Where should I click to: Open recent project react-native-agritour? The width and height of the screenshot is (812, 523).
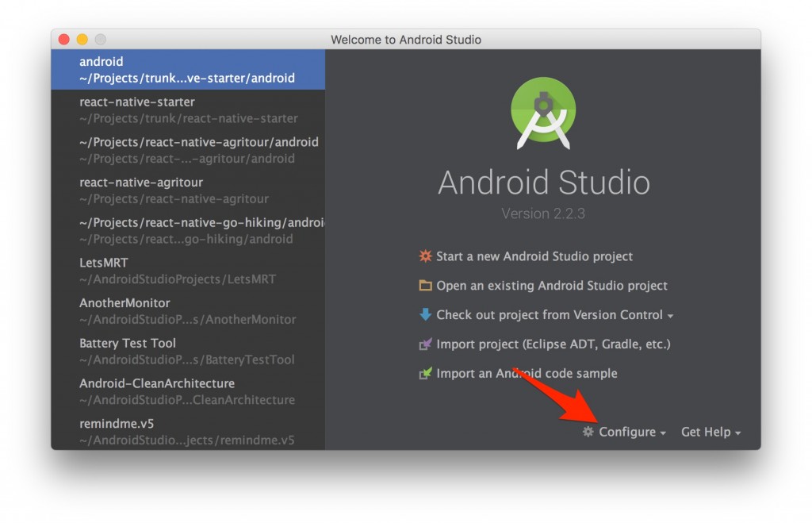(x=188, y=190)
